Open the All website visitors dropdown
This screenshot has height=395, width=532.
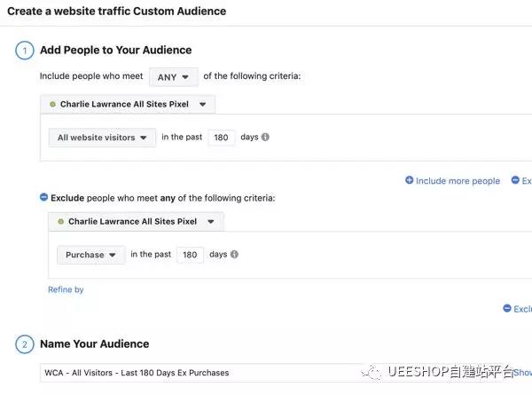pyautogui.click(x=102, y=138)
